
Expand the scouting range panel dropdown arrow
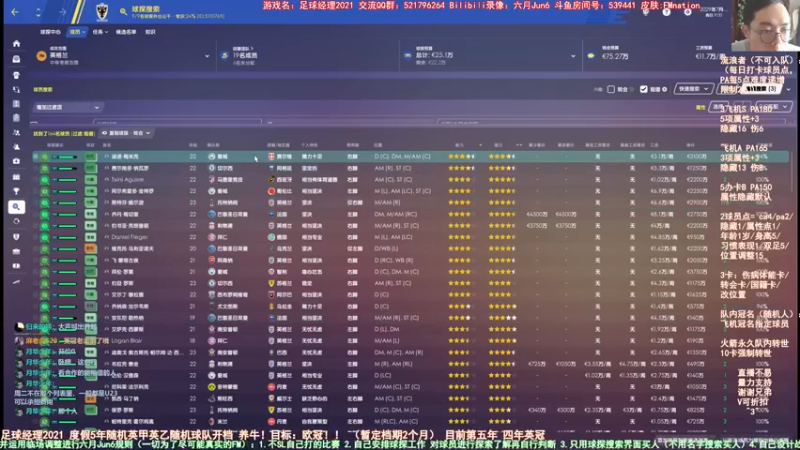(207, 56)
